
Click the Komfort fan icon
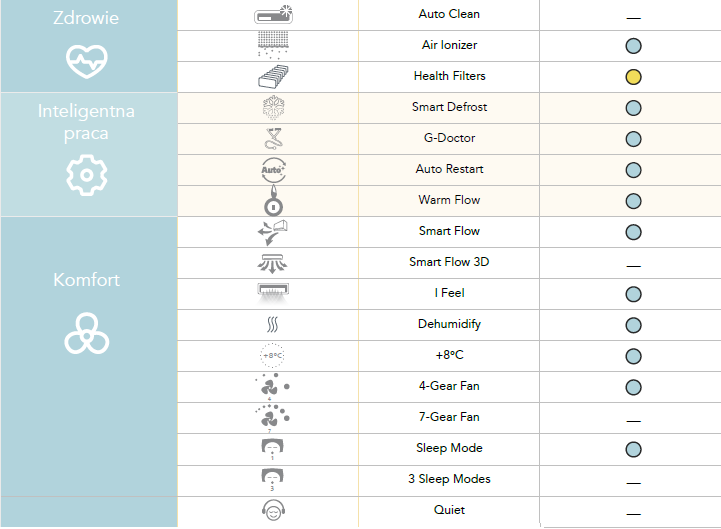tap(86, 335)
